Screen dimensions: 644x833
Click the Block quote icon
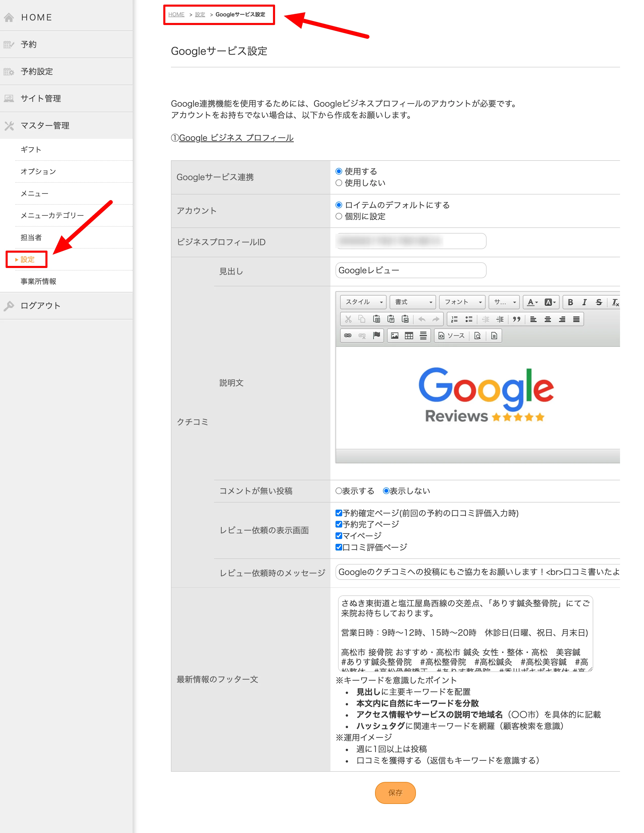point(516,319)
